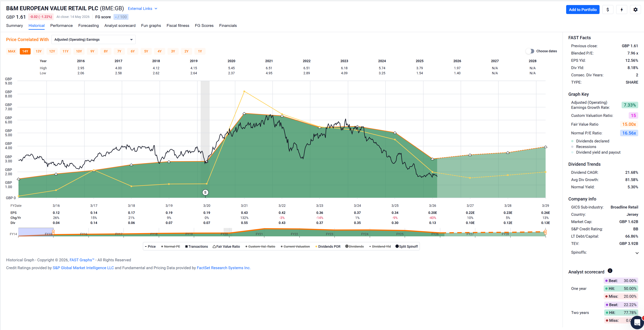Expand the External Links dropdown
Viewport: 644px width, 330px height.
click(x=142, y=9)
